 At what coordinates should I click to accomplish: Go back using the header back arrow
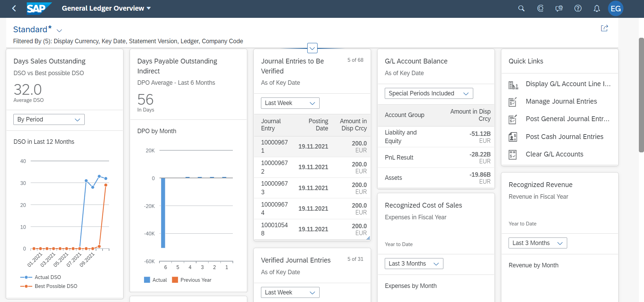(x=14, y=9)
